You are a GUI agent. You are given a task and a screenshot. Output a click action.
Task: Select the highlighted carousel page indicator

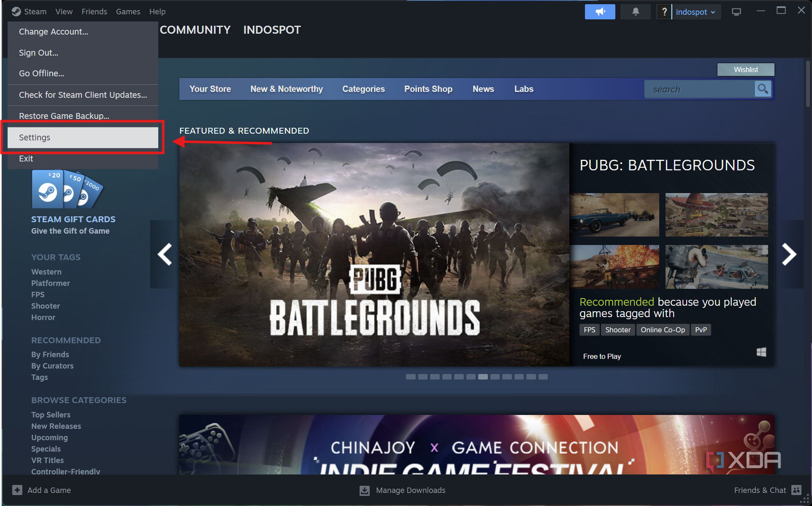tap(483, 377)
